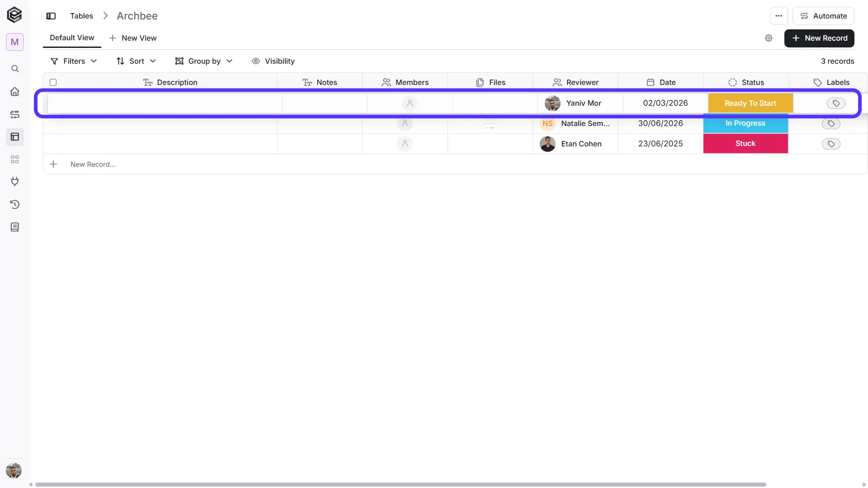Add New Record... row at table bottom
Viewport: 868px width, 488px height.
tap(455, 164)
